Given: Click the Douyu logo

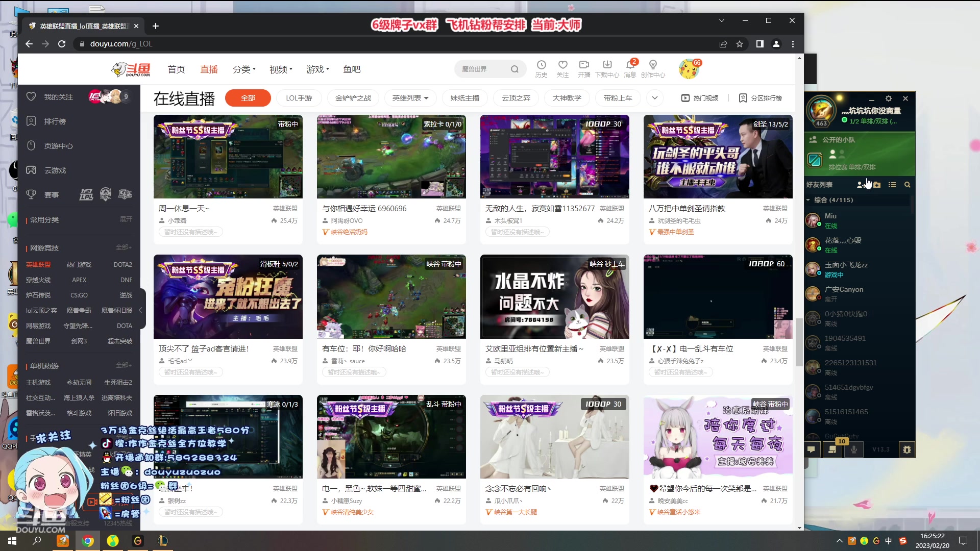Looking at the screenshot, I should tap(131, 69).
